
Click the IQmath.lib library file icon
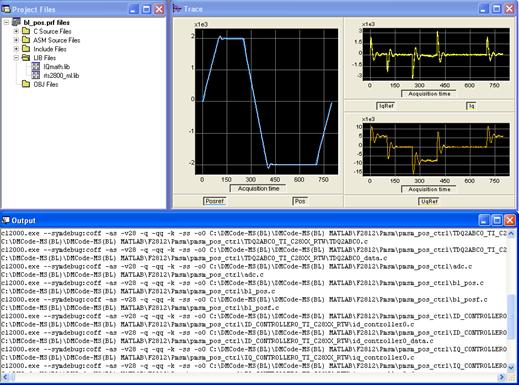pyautogui.click(x=36, y=66)
